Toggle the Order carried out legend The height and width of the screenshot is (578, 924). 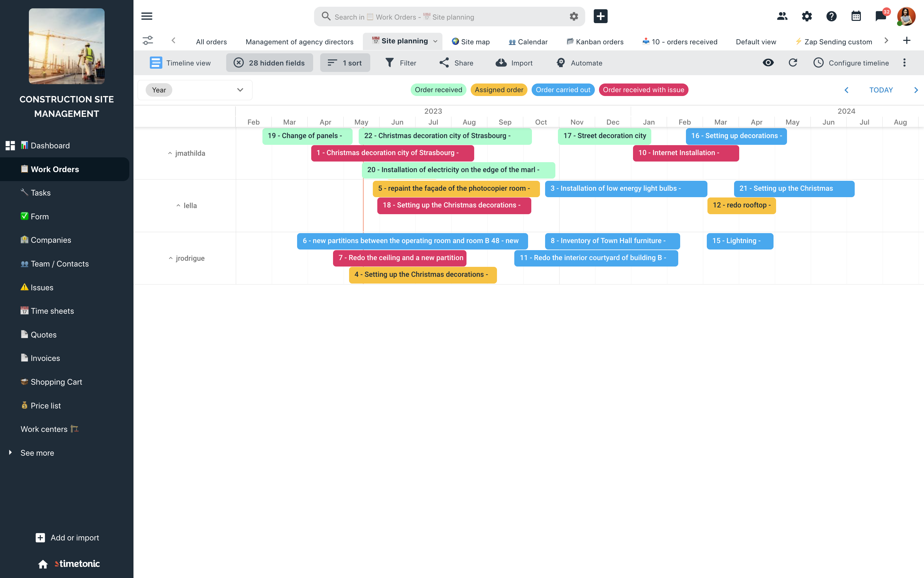(x=563, y=90)
